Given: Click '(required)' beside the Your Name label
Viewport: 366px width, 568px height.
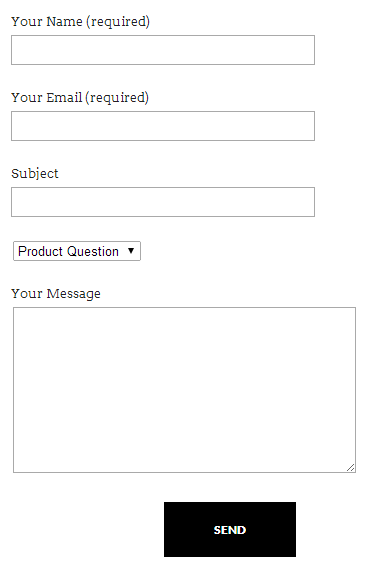Looking at the screenshot, I should (x=118, y=22).
